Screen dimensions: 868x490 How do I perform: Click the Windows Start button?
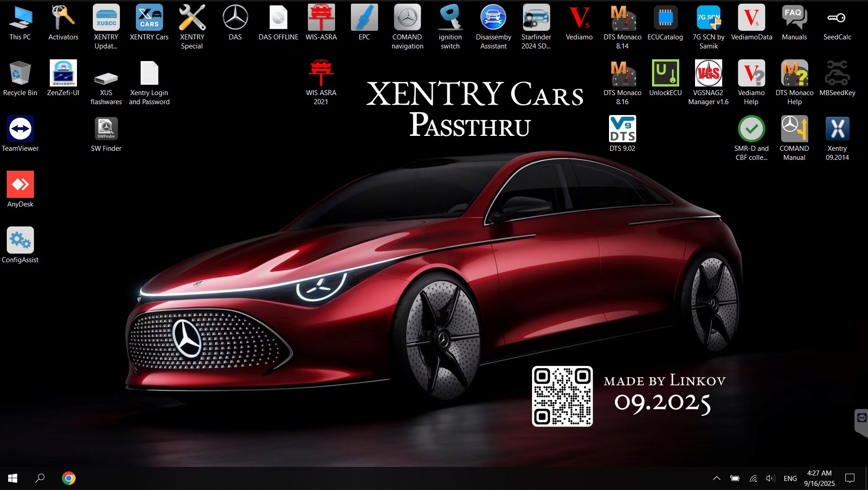13,478
